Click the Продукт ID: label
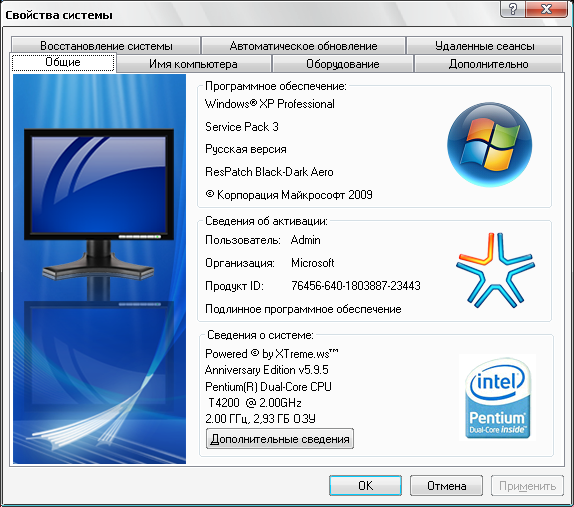574x507 pixels. coord(234,286)
